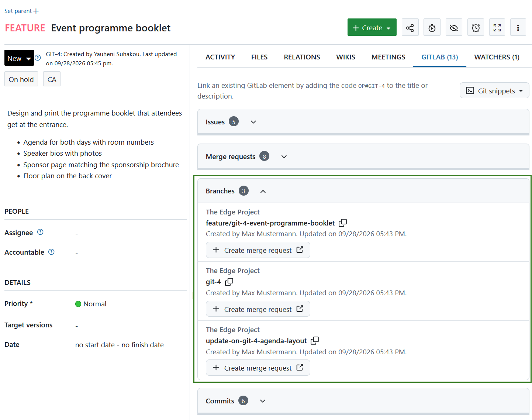Copy branch name feature/git-4-event-programme-booklet
This screenshot has height=420, width=532.
click(343, 223)
